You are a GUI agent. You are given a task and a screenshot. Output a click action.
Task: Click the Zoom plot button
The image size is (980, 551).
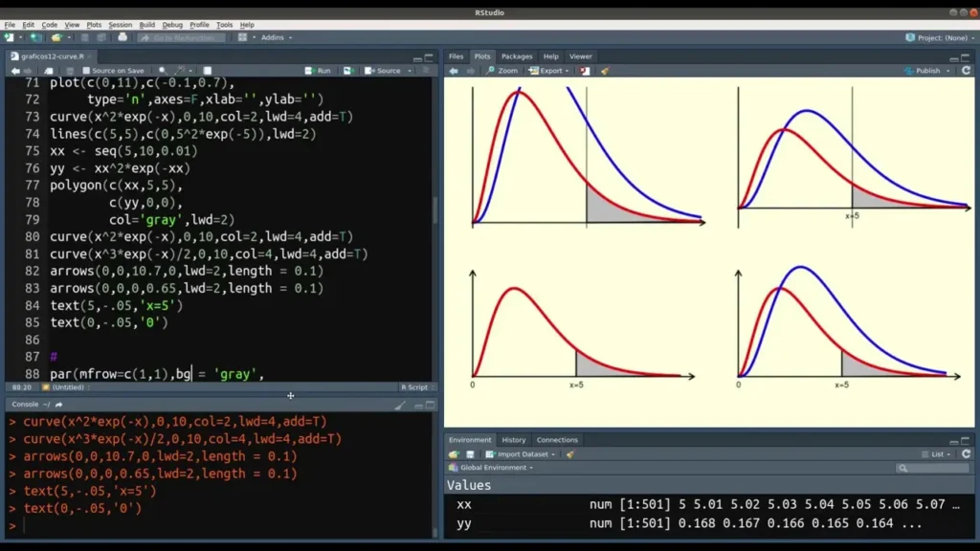click(501, 71)
